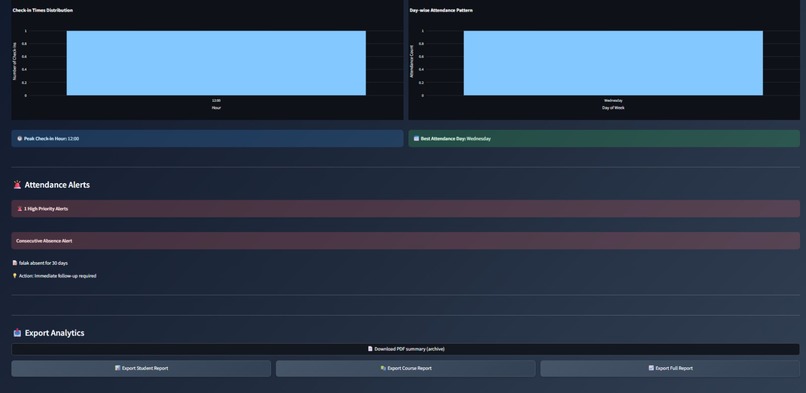Click the Attendance Alerts heading
This screenshot has height=393, width=806.
[x=57, y=185]
